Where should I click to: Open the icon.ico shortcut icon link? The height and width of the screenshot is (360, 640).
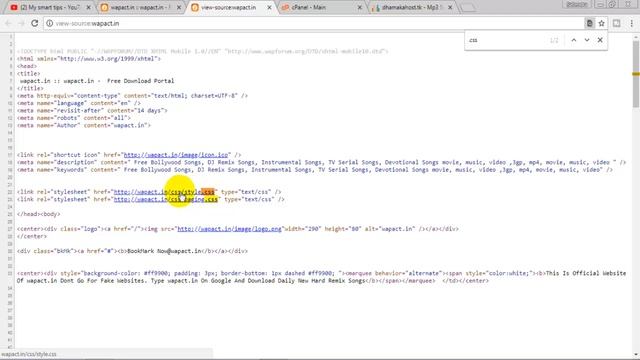176,155
